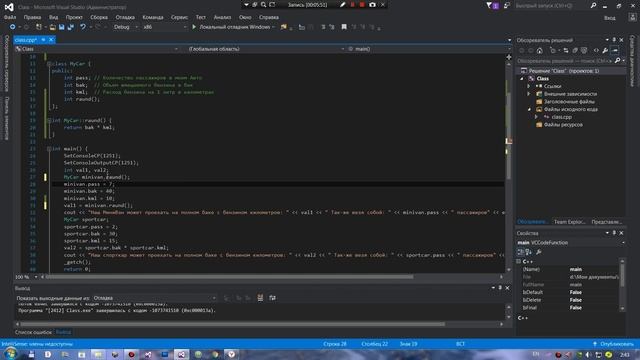Viewport: 640px width, 360px height.
Task: Click the Properties wrench in Solution Explorer toolbar
Action: pos(605,51)
